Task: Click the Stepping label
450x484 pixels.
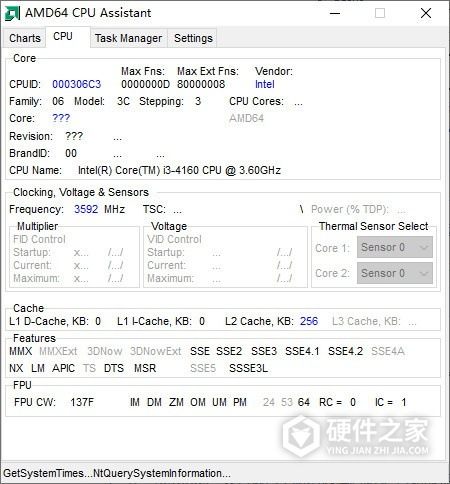Action: 161,101
